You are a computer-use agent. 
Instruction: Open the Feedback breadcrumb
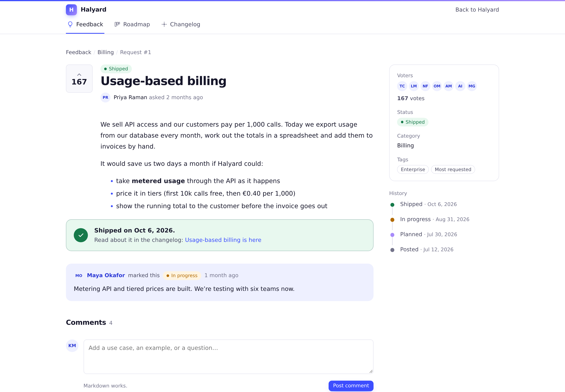point(78,52)
